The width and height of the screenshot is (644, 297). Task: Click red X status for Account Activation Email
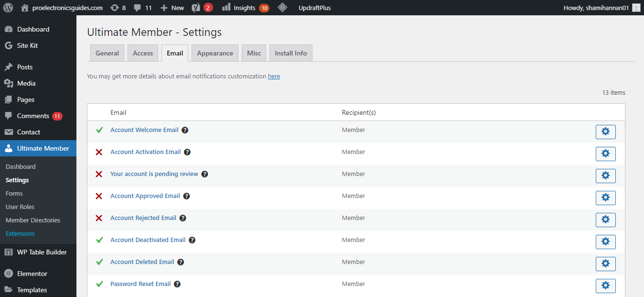99,152
